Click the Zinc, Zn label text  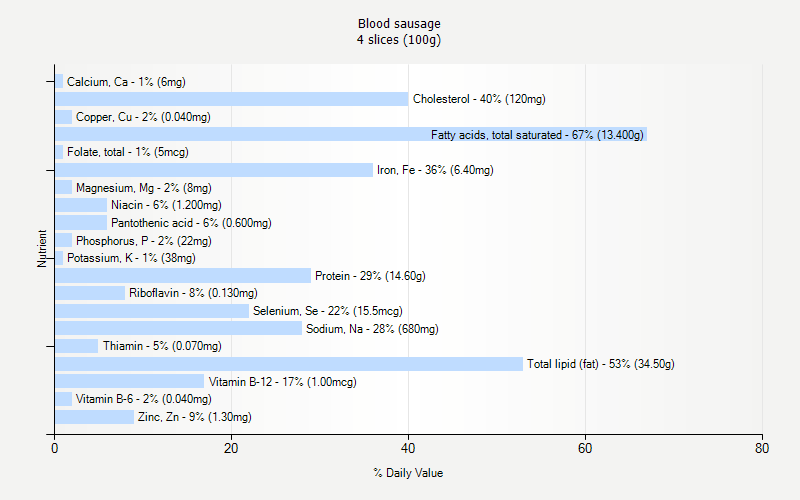(194, 417)
